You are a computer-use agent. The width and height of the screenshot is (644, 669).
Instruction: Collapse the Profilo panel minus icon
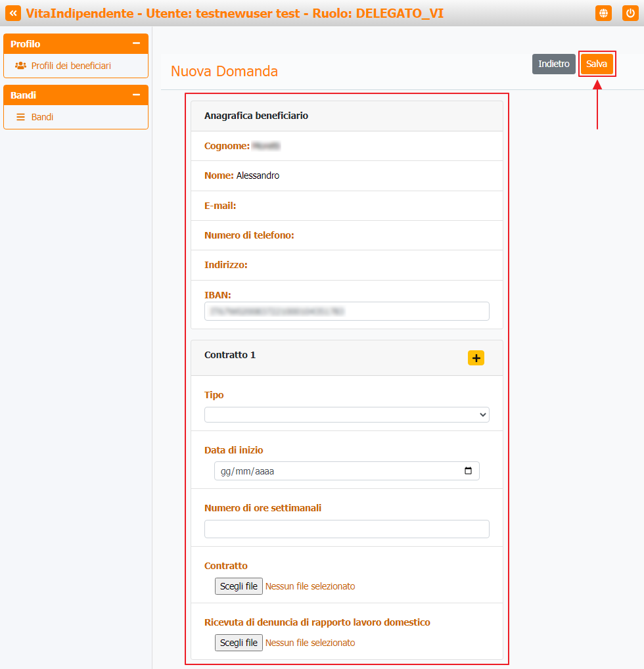click(136, 43)
